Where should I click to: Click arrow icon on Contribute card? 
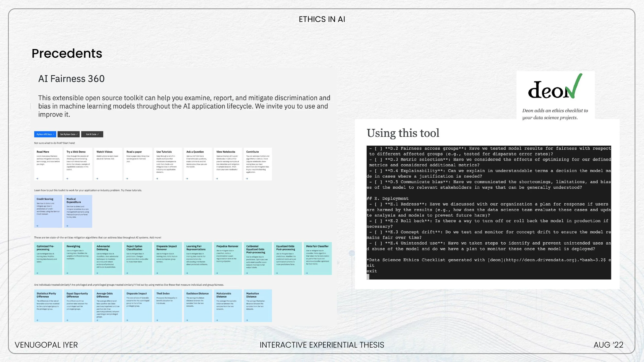point(247,179)
